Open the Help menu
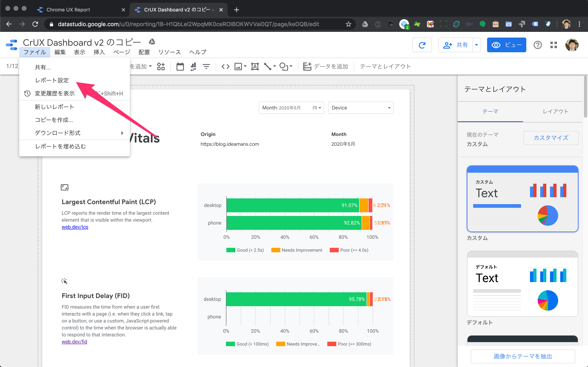Viewport: 588px width, 367px height. point(198,52)
